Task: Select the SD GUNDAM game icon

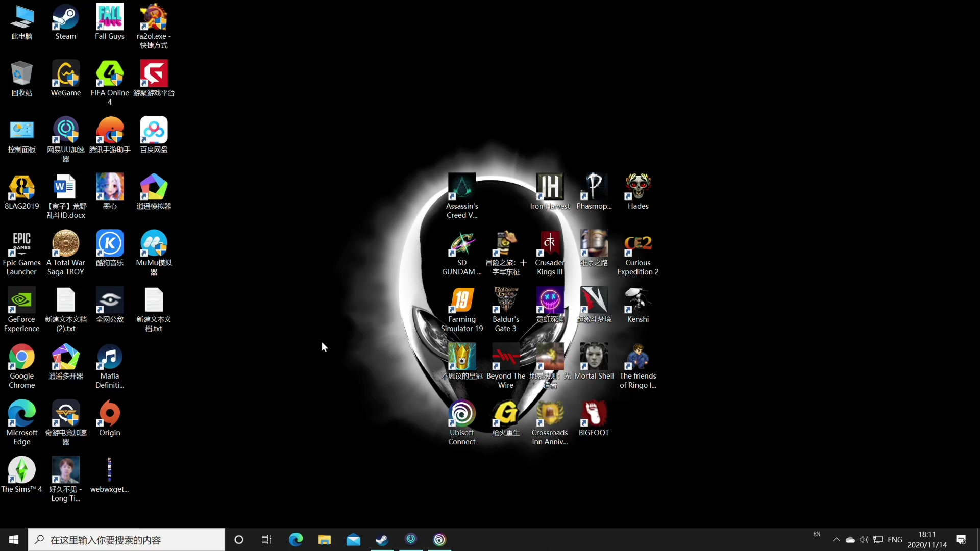Action: click(462, 253)
